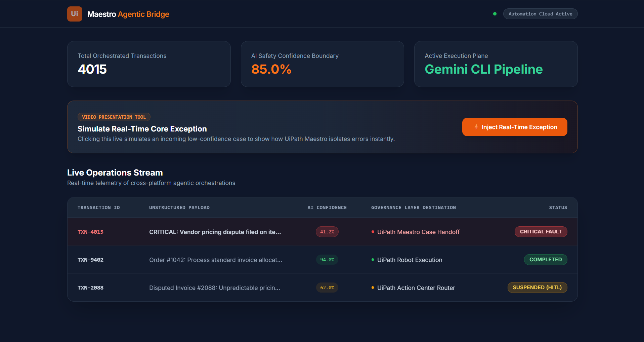Select transaction TXN-2088
Viewport: 644px width, 342px height.
click(91, 288)
